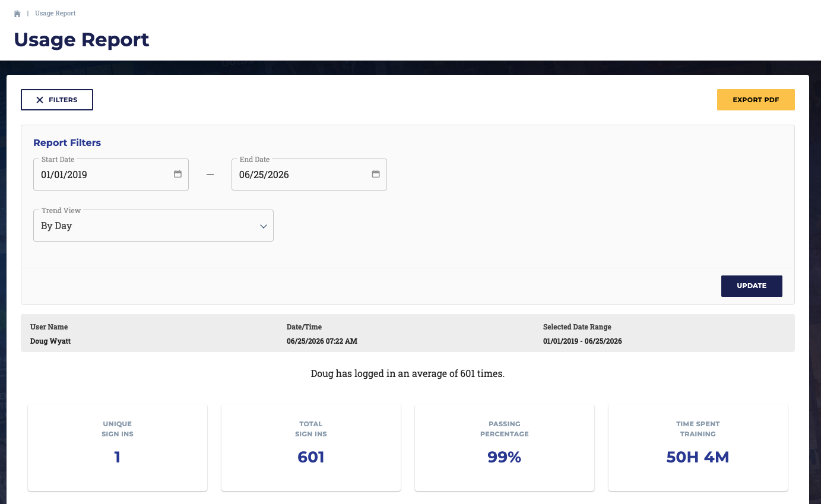Apply filters with the Update button
The width and height of the screenshot is (821, 504).
[x=752, y=286]
